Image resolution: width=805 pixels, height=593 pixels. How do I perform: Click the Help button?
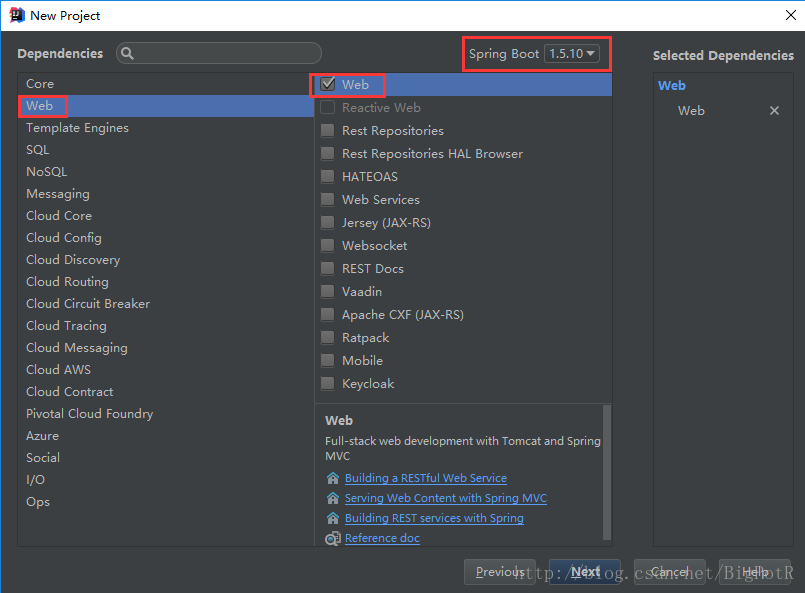pos(755,572)
